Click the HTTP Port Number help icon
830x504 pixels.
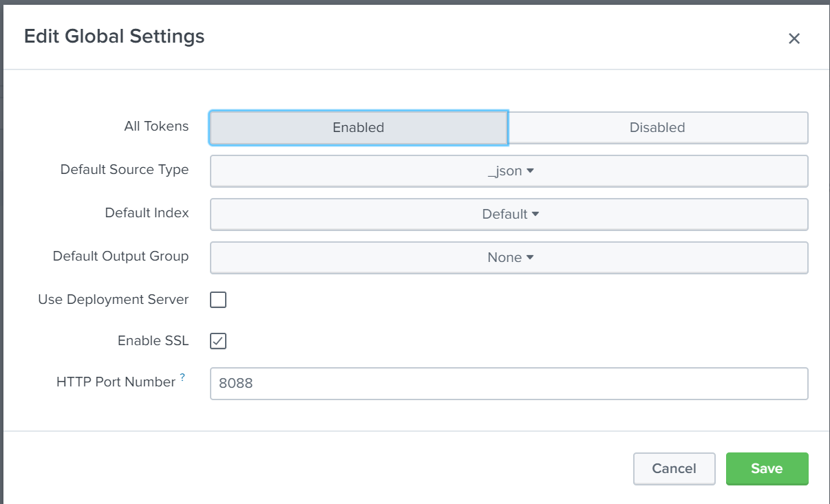click(x=182, y=377)
